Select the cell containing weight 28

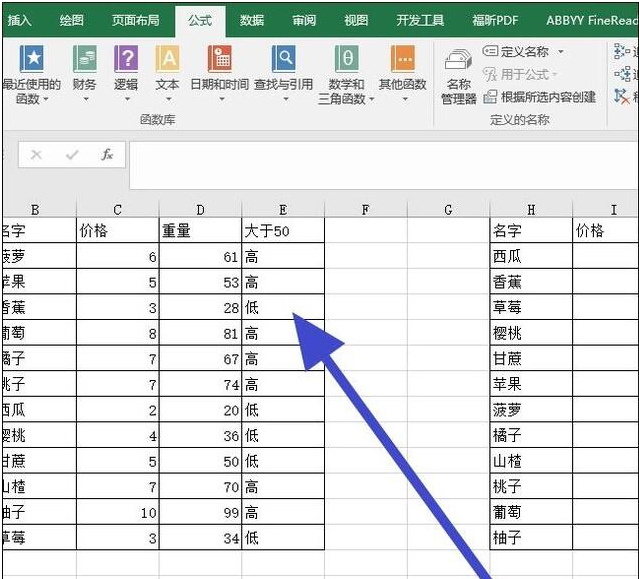(x=200, y=307)
